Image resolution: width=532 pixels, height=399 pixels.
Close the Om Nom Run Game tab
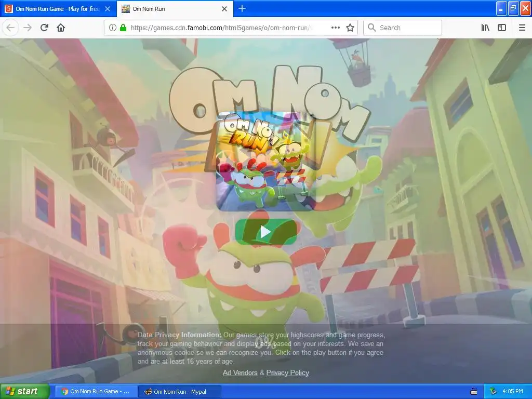tap(107, 9)
